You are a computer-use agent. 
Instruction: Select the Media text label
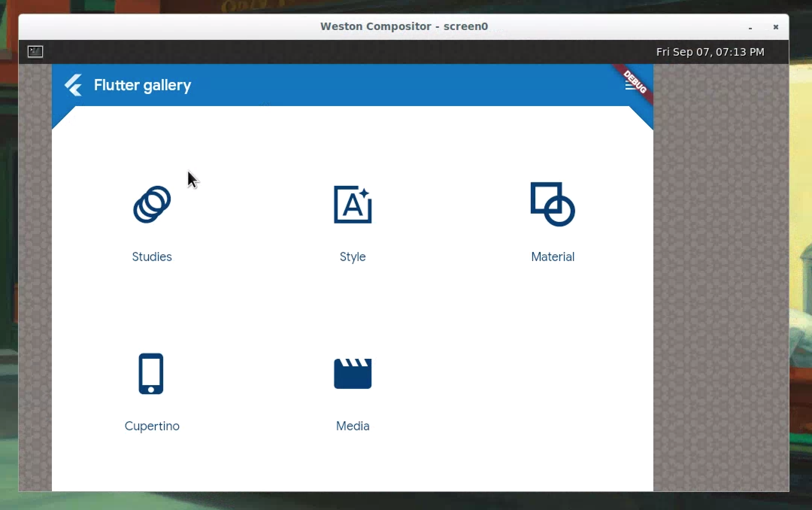tap(353, 426)
